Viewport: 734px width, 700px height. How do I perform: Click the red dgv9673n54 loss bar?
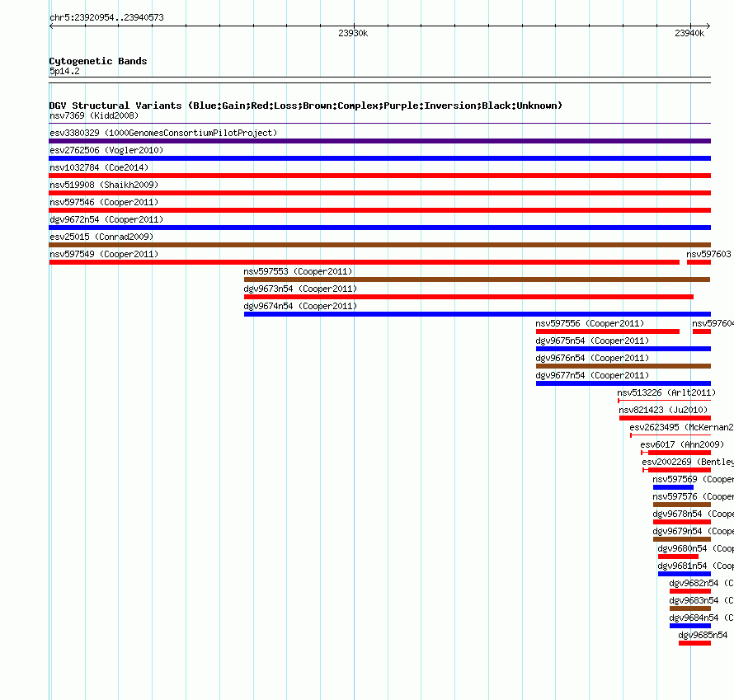[x=468, y=297]
